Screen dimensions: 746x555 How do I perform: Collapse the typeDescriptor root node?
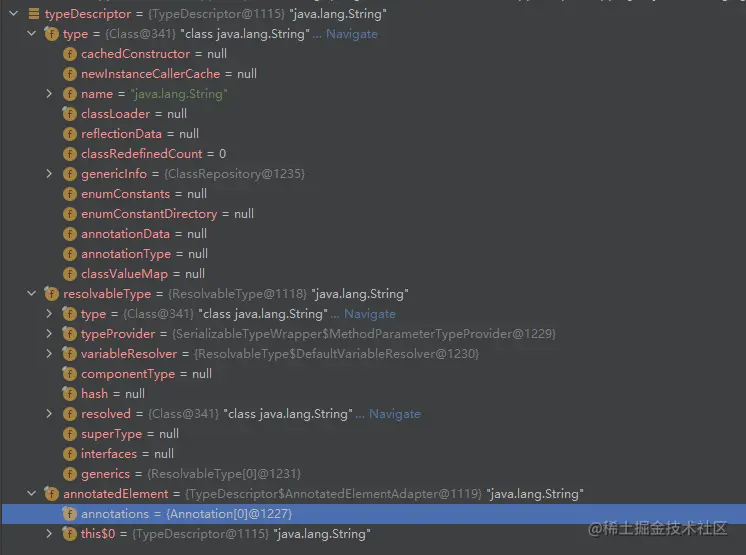(14, 14)
